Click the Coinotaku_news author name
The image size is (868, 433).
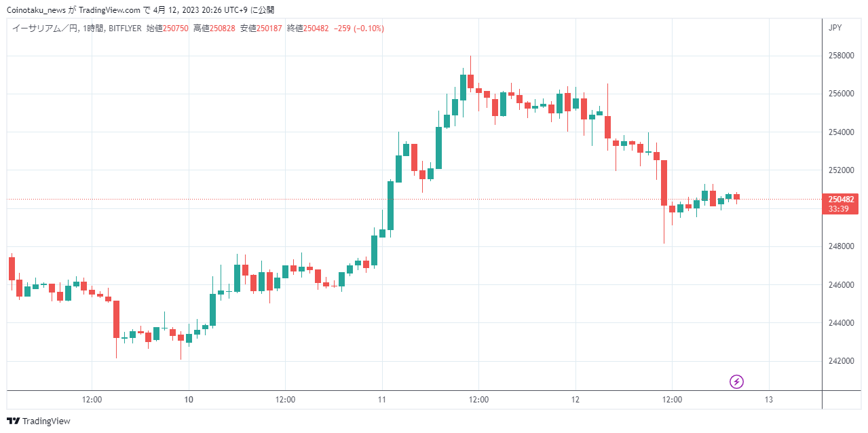tap(36, 10)
